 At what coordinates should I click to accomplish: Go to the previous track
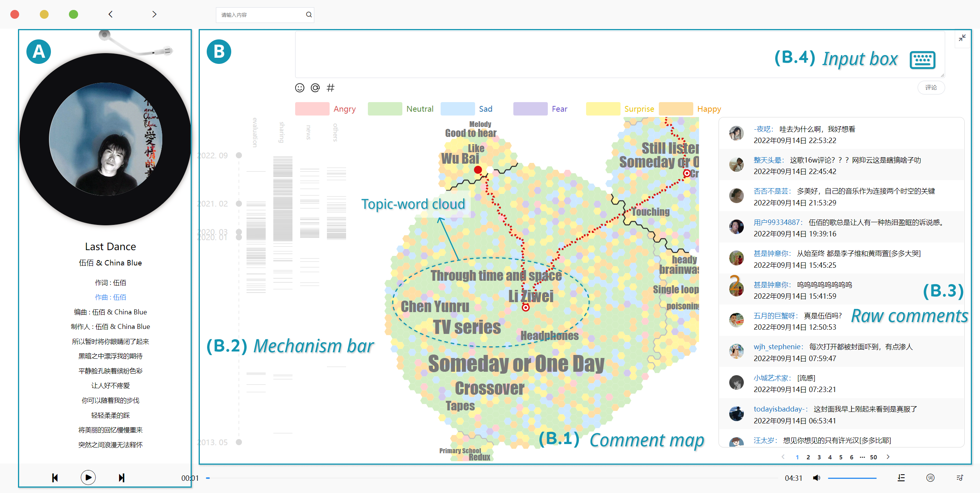click(x=55, y=478)
